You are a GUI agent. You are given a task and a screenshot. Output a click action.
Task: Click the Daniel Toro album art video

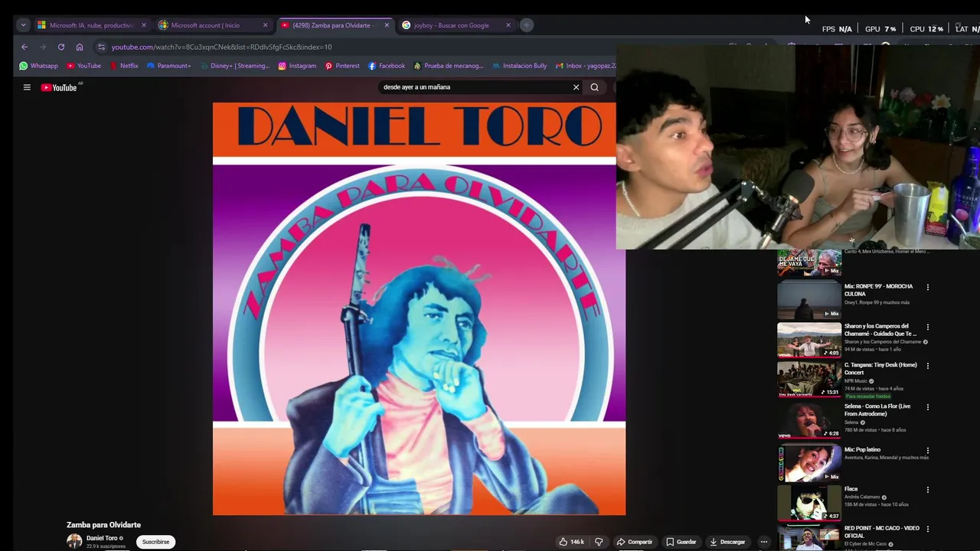(419, 308)
